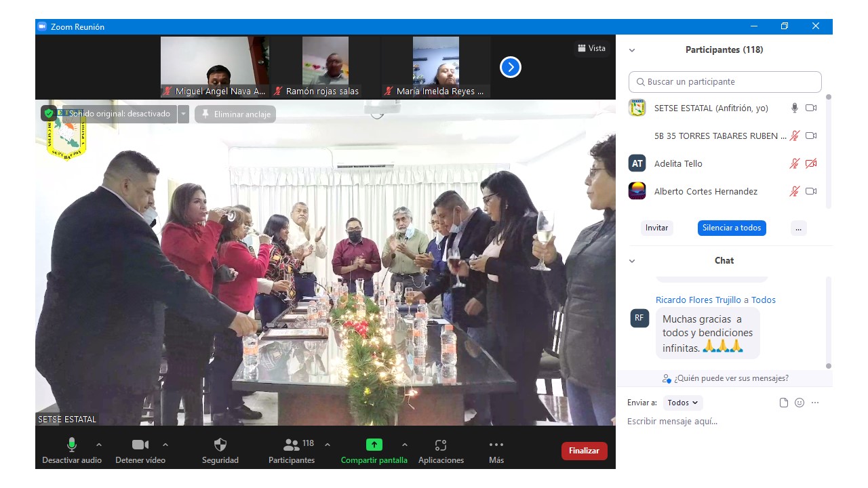Toggle microphone with Desactivar audio
This screenshot has width=868, height=488.
(x=71, y=445)
